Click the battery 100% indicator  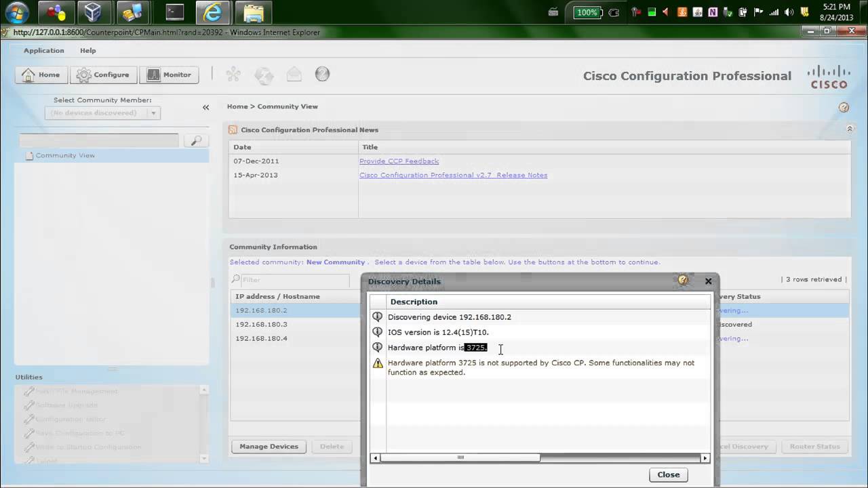587,12
